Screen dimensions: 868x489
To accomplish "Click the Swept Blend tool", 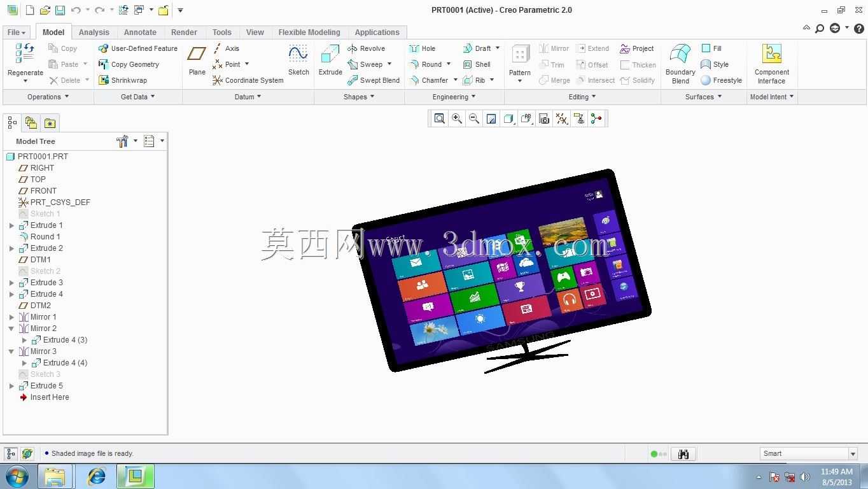I will [x=374, y=80].
